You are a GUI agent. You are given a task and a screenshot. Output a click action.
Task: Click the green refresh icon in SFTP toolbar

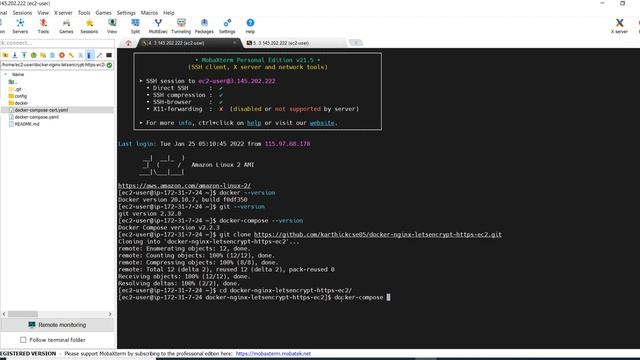click(33, 55)
